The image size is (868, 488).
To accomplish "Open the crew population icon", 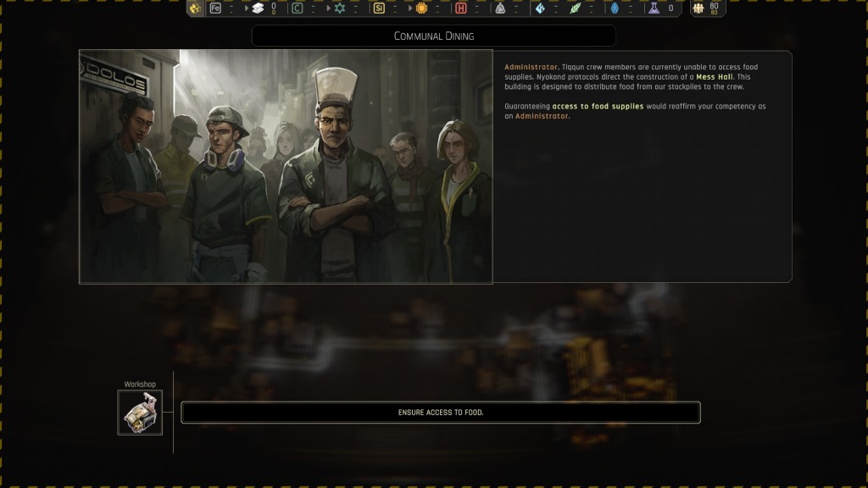I will click(698, 8).
